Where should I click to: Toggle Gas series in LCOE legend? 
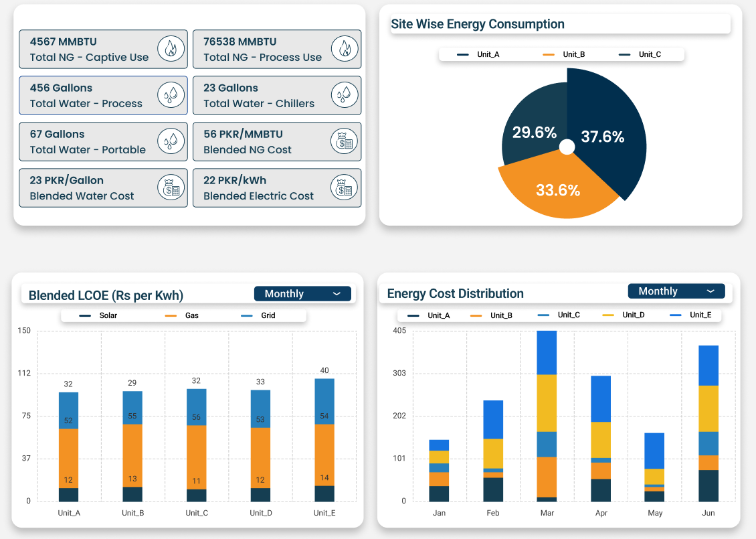tap(184, 315)
